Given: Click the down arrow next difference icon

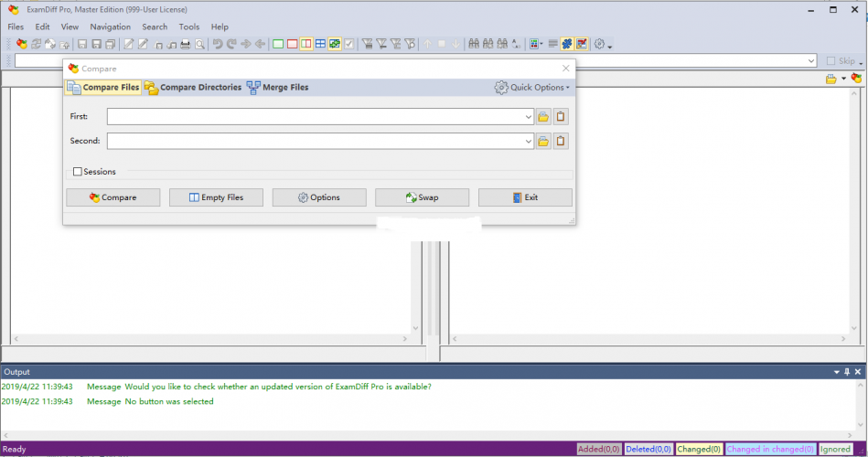Looking at the screenshot, I should [455, 44].
